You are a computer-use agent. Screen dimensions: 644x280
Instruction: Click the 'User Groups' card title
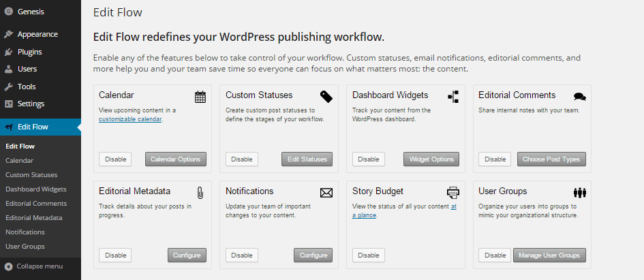point(503,191)
